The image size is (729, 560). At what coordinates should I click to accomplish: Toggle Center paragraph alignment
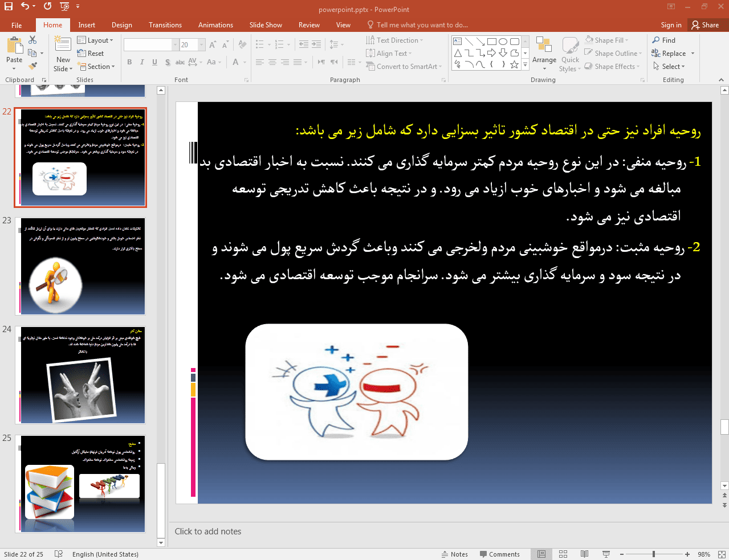pos(272,62)
